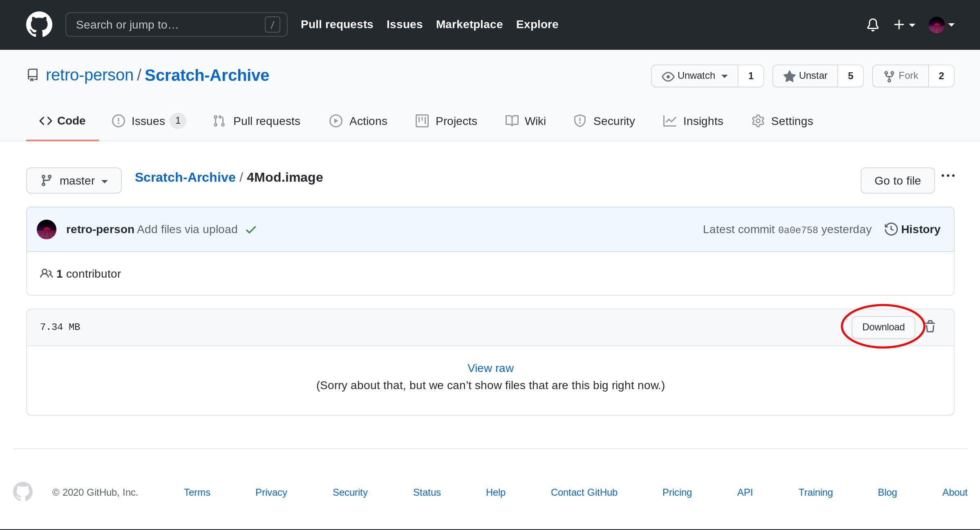Click the green commit status checkmark
The width and height of the screenshot is (980, 530).
tap(251, 230)
